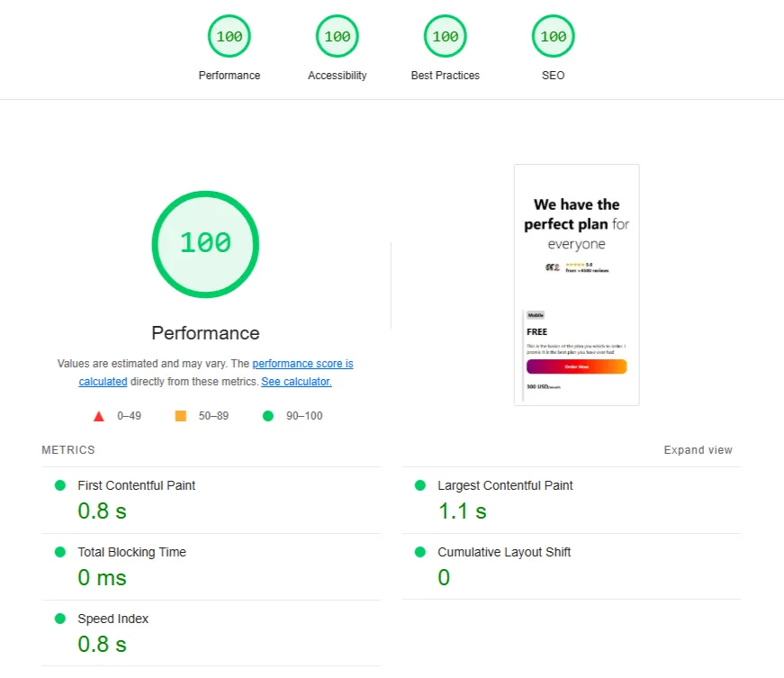The image size is (784, 678).
Task: Click the SEO label under gauge
Action: (553, 76)
